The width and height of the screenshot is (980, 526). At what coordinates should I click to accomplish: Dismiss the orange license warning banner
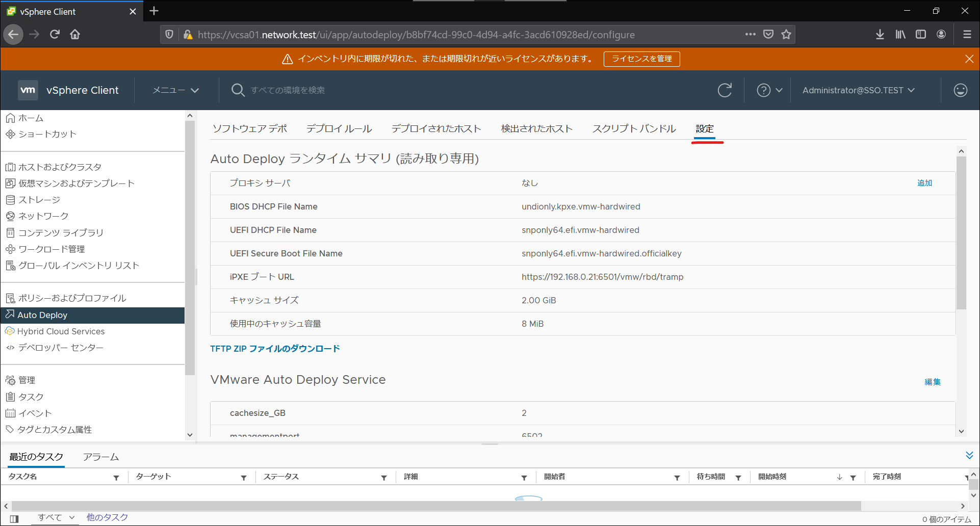coord(969,59)
